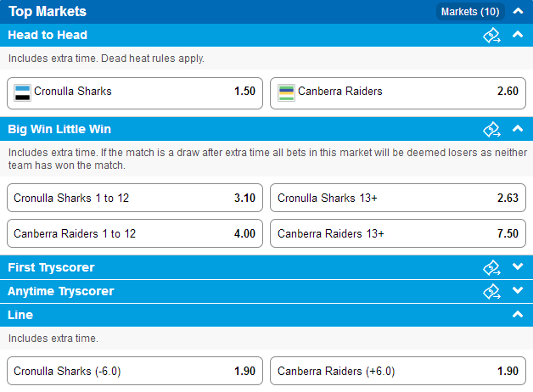
Task: Pick Canberra Raiders (+6.0) line bet
Action: pos(398,371)
